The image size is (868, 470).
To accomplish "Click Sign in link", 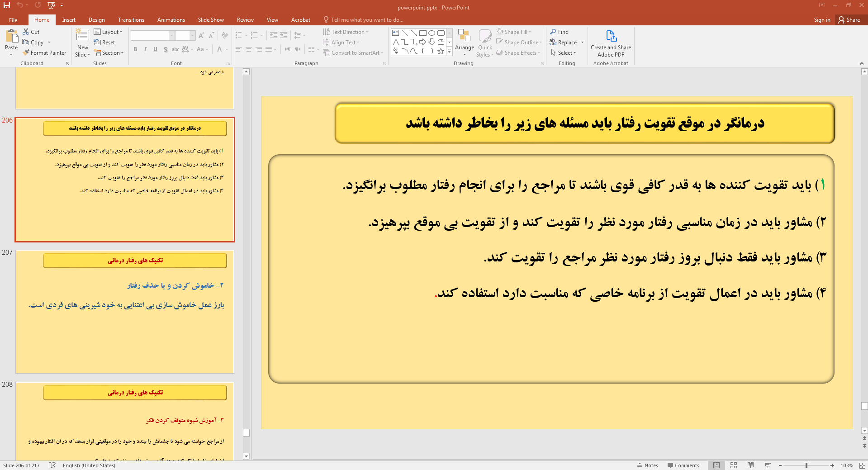I will pyautogui.click(x=822, y=20).
